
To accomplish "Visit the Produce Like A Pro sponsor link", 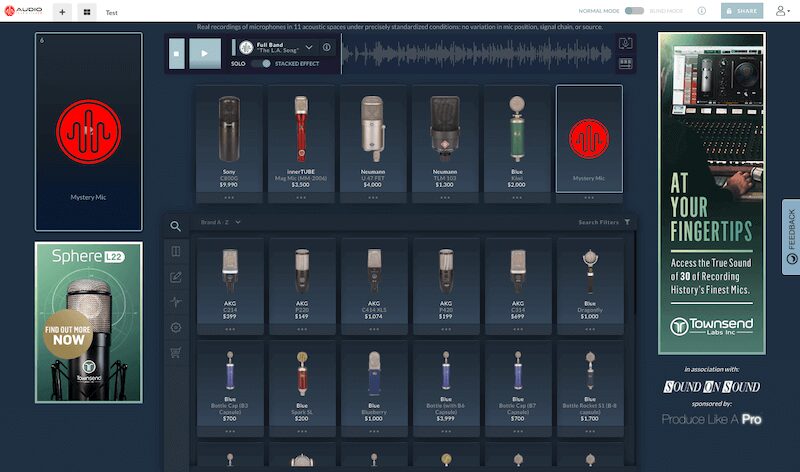I will click(x=712, y=419).
